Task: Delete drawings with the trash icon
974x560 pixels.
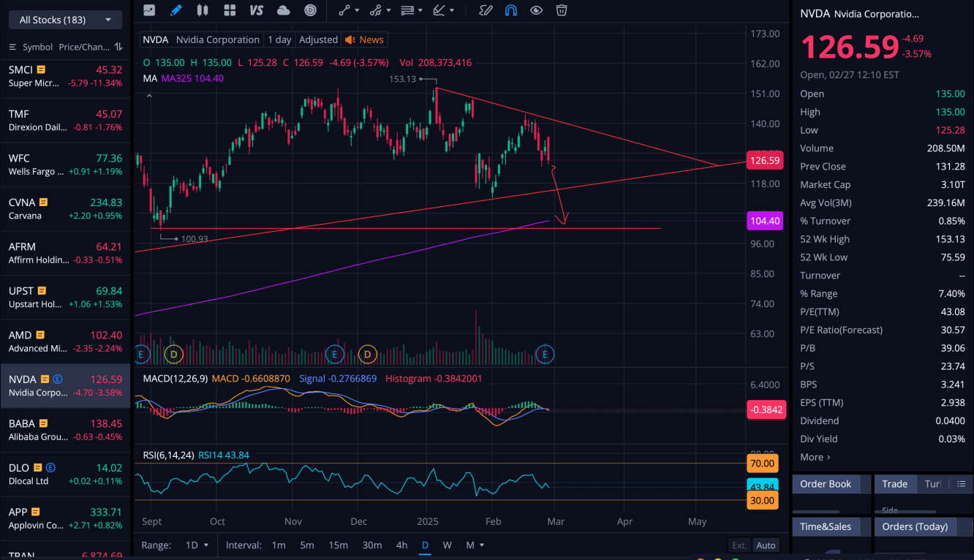Action: (x=561, y=10)
